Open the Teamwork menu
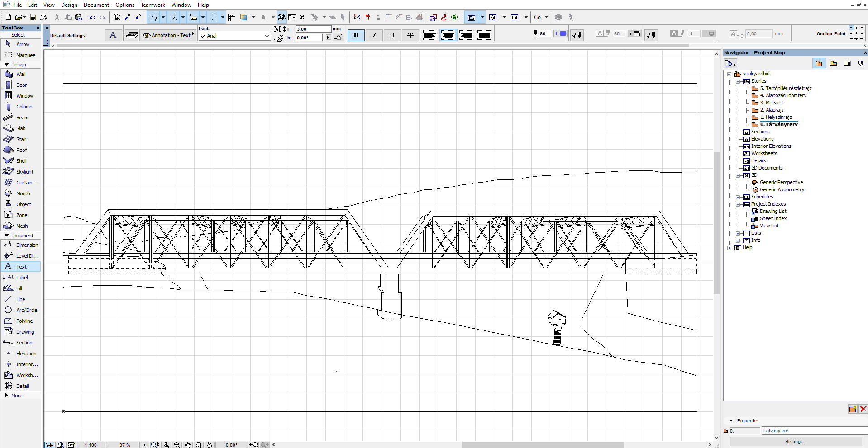The height and width of the screenshot is (448, 868). (x=153, y=5)
